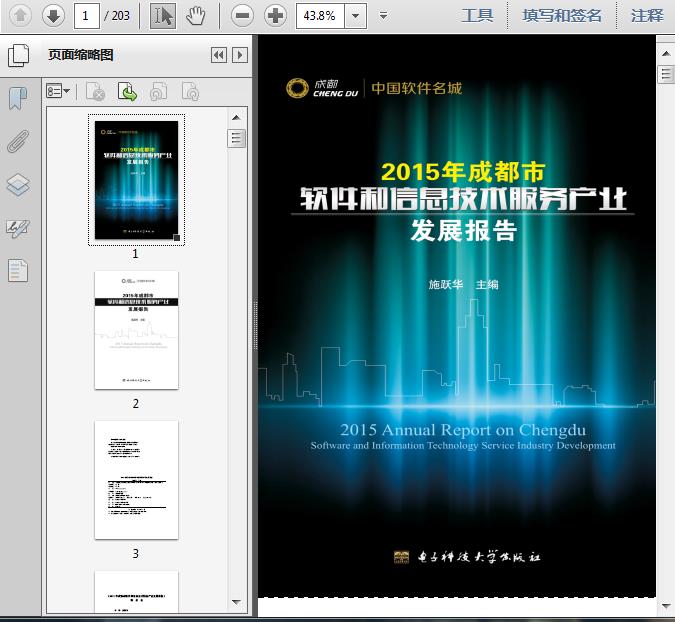This screenshot has width=675, height=622.
Task: Open the Layers sidebar panel
Action: click(x=18, y=185)
